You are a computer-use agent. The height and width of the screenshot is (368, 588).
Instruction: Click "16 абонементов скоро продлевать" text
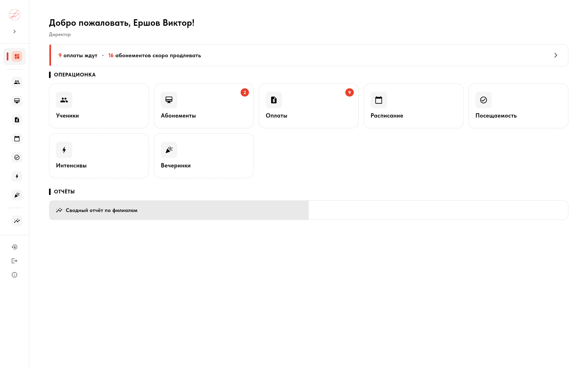(x=155, y=55)
